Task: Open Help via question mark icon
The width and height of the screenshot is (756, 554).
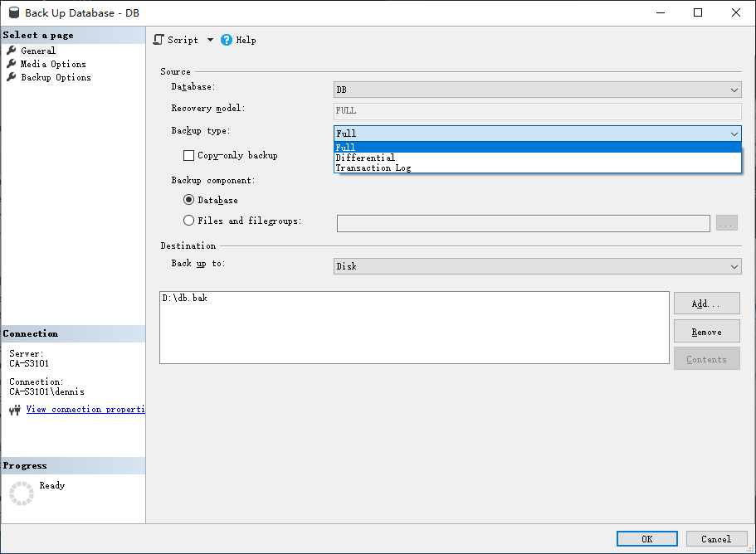Action: pyautogui.click(x=227, y=40)
